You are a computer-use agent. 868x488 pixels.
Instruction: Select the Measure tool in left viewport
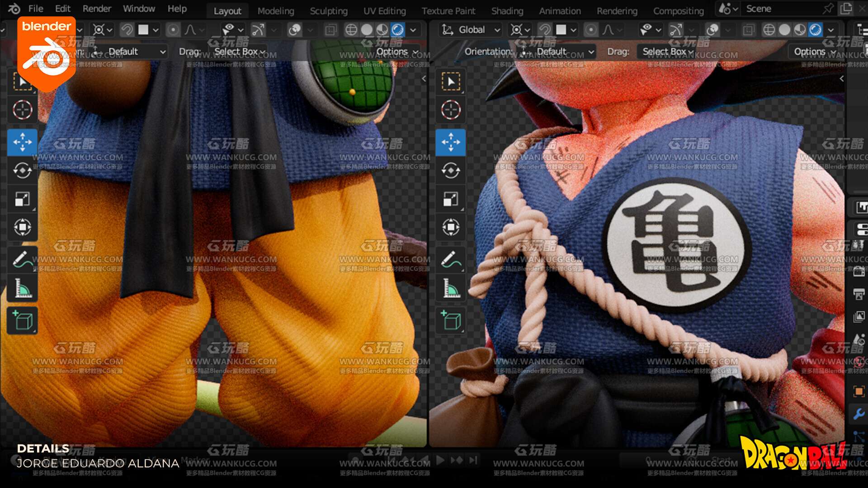click(22, 288)
